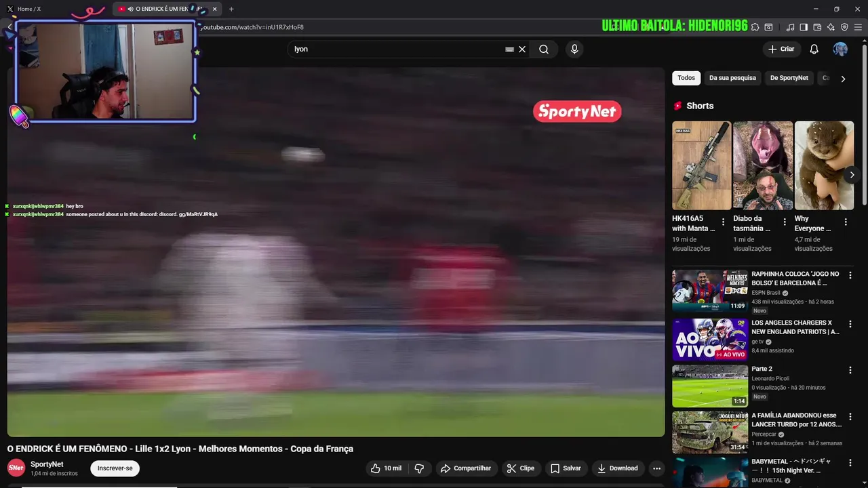Viewport: 868px width, 488px height.
Task: Click the Criar create button
Action: pos(781,49)
